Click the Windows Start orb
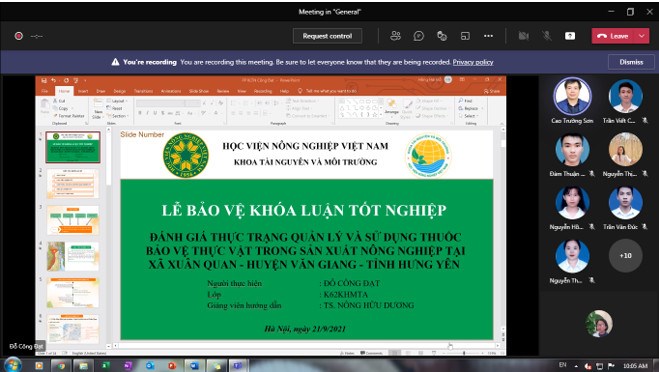The width and height of the screenshot is (659, 372). coord(13,365)
